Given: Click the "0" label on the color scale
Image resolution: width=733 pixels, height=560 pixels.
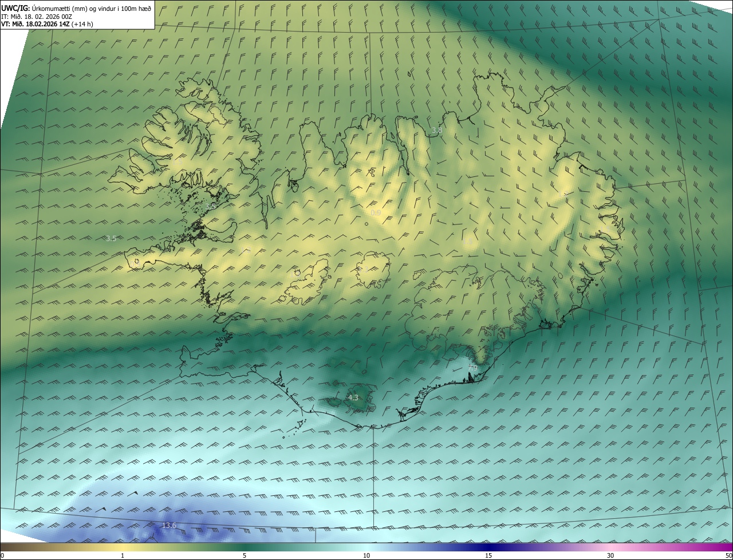Looking at the screenshot, I should click(x=2, y=555).
